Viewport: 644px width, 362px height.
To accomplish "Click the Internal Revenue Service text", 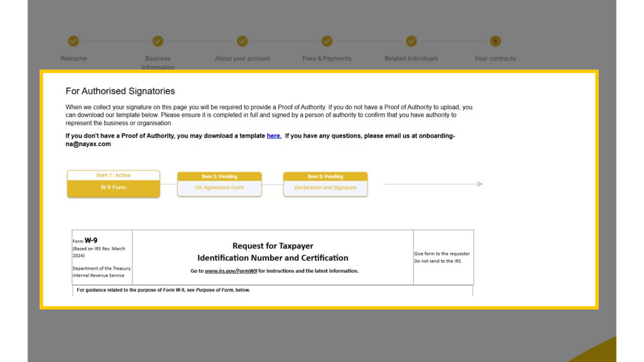I will click(x=98, y=275).
